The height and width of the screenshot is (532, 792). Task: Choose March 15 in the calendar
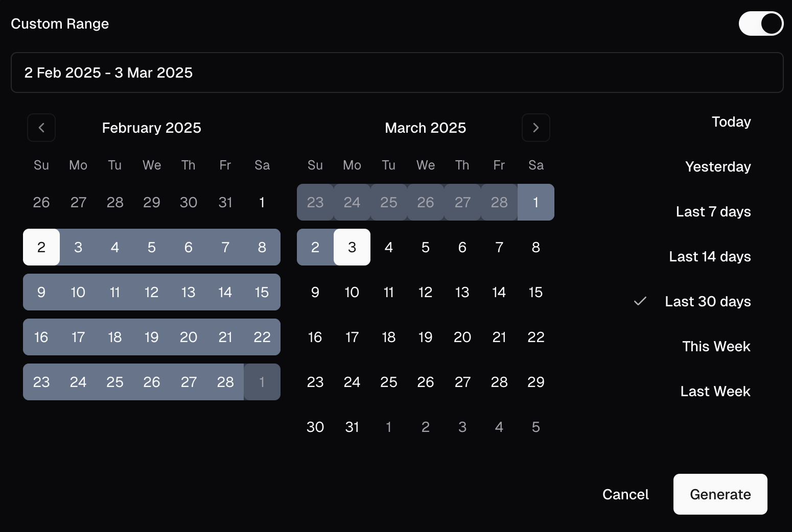(535, 292)
